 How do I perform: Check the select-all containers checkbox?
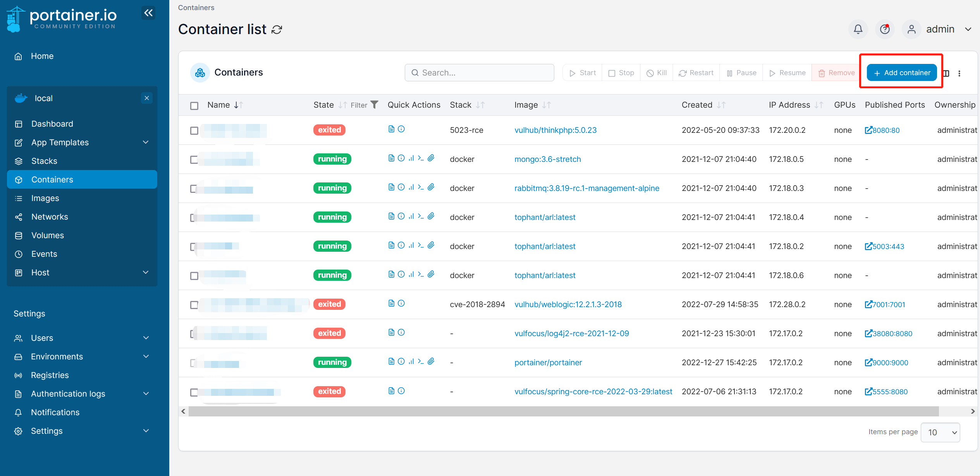194,105
